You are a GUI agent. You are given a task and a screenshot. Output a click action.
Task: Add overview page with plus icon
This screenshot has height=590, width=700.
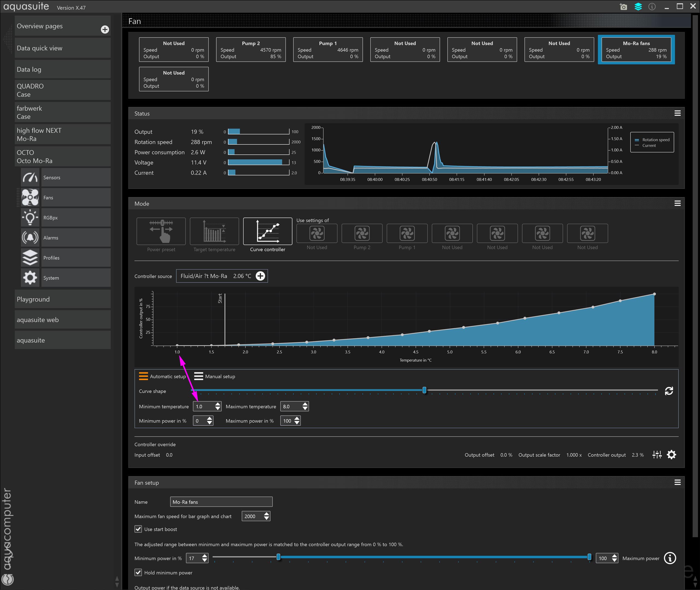pyautogui.click(x=105, y=29)
